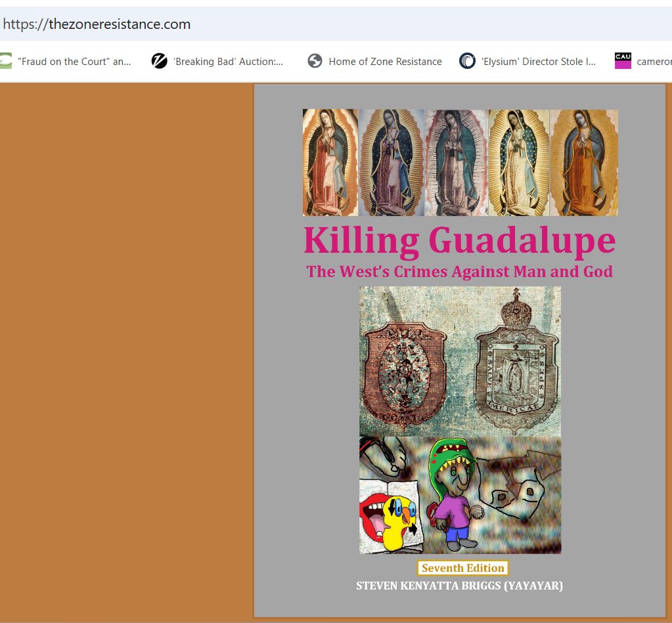
Task: Click the fourth Guadalupe image with pale gown
Action: click(518, 162)
